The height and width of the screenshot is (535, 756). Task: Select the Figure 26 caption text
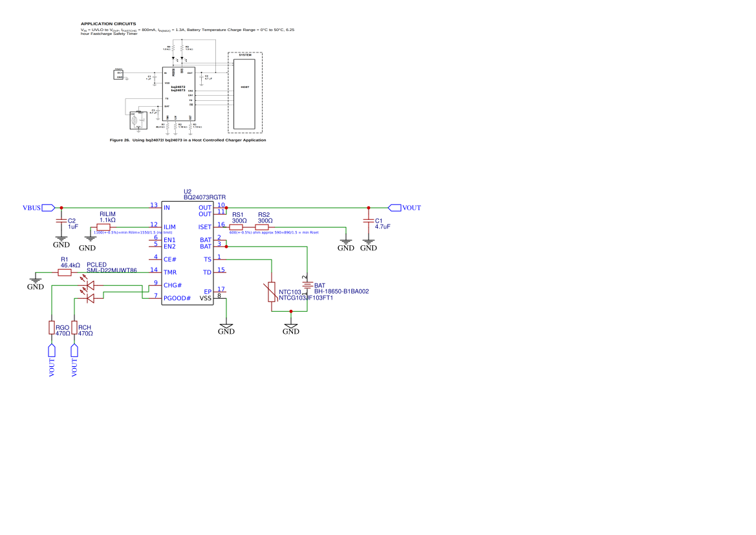(188, 140)
